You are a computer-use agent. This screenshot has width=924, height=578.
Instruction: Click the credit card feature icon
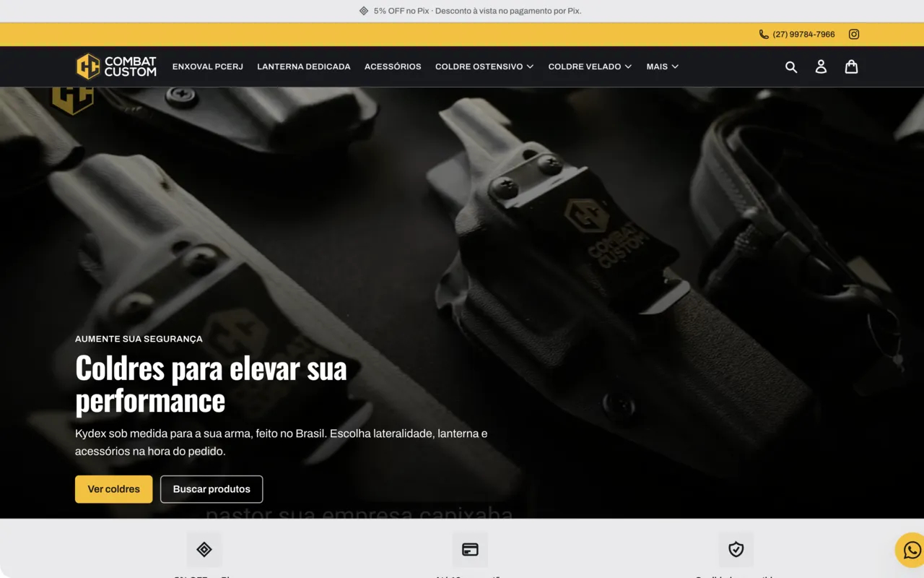[470, 550]
